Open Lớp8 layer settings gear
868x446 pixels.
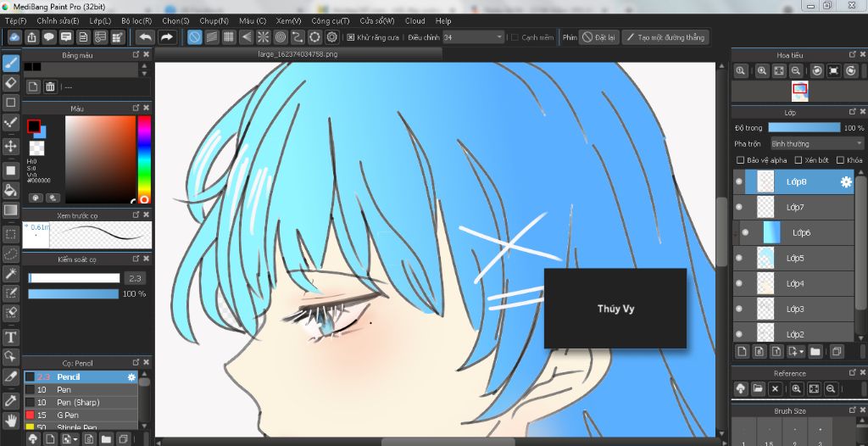point(846,181)
